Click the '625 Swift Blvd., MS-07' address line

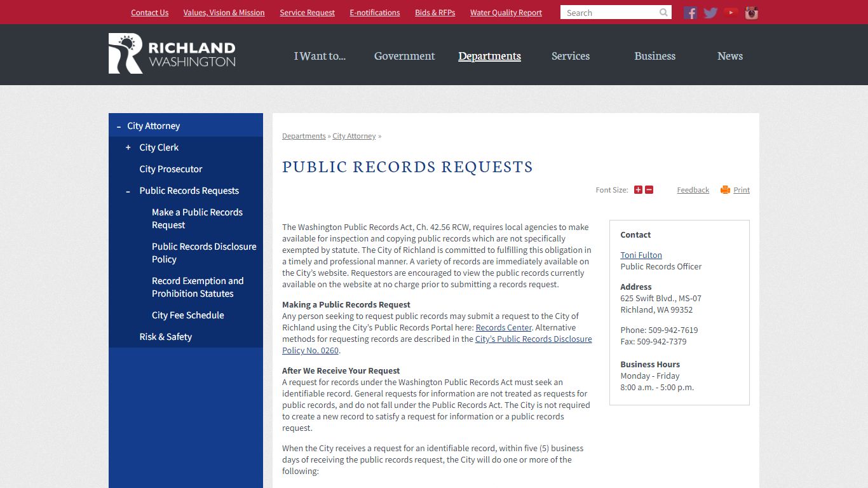click(661, 298)
